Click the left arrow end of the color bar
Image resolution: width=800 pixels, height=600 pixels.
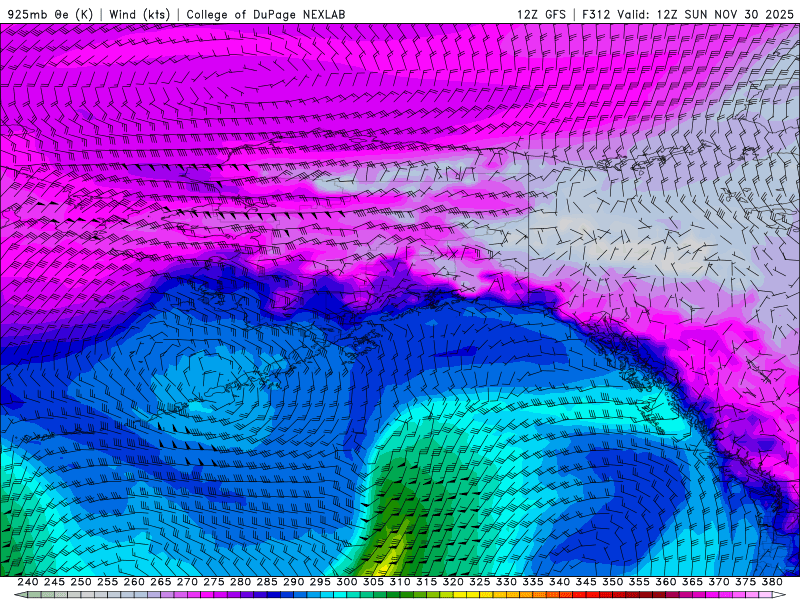(20, 595)
